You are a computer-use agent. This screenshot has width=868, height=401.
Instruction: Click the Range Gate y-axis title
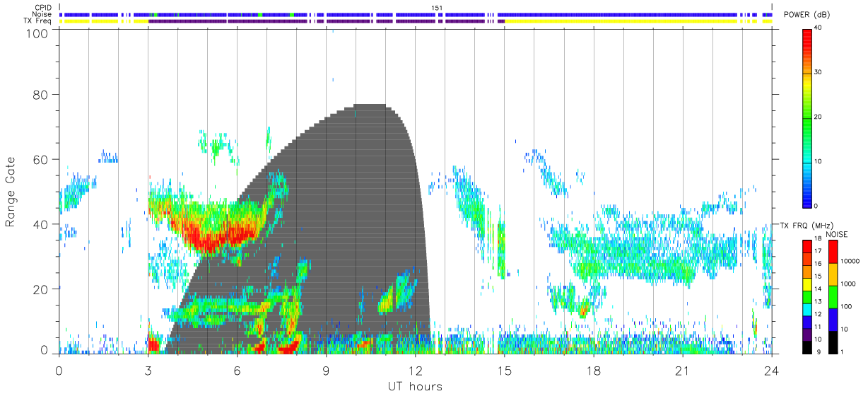pyautogui.click(x=11, y=193)
